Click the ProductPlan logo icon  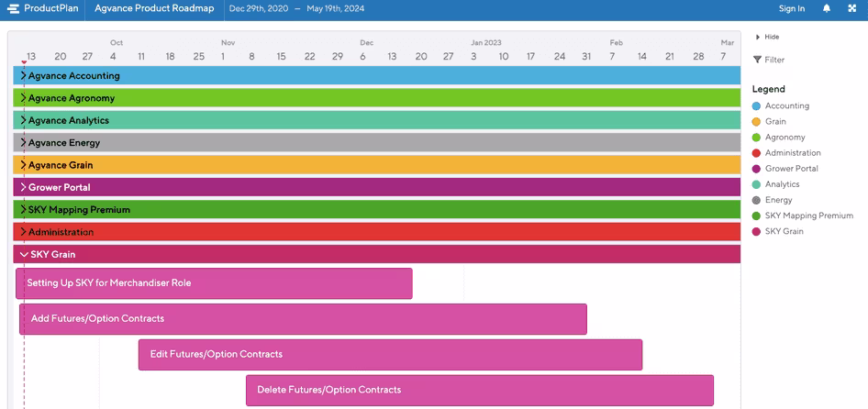point(14,9)
